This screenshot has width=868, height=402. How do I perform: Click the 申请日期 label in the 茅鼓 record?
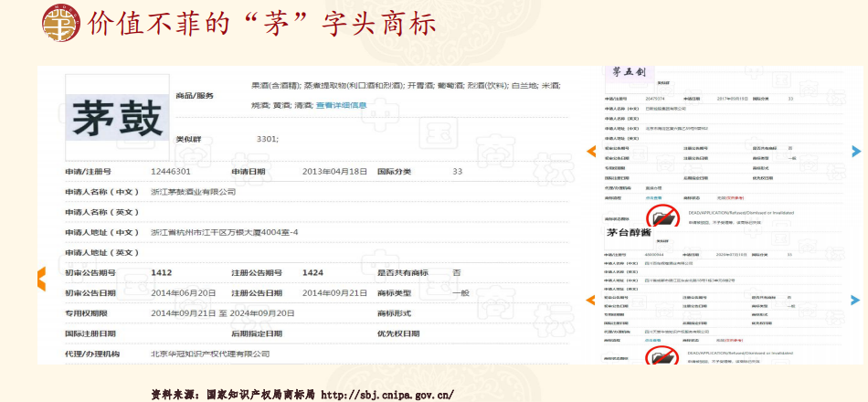[x=248, y=172]
